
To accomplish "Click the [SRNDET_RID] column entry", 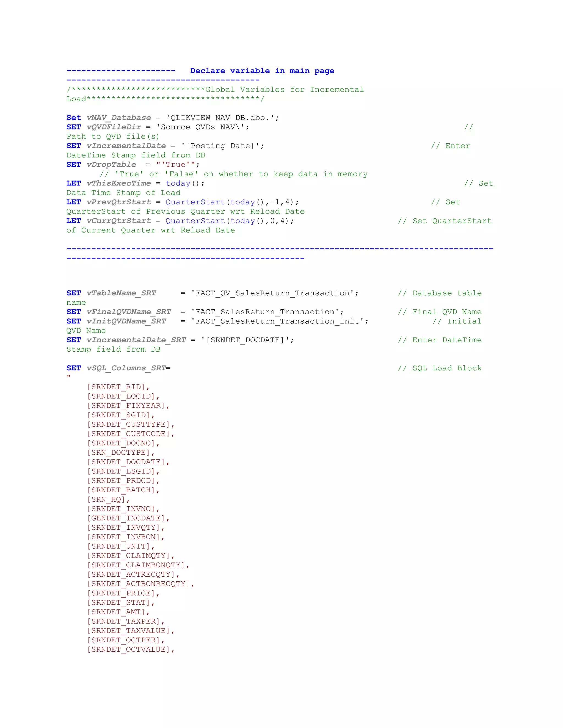I will coord(116,387).
